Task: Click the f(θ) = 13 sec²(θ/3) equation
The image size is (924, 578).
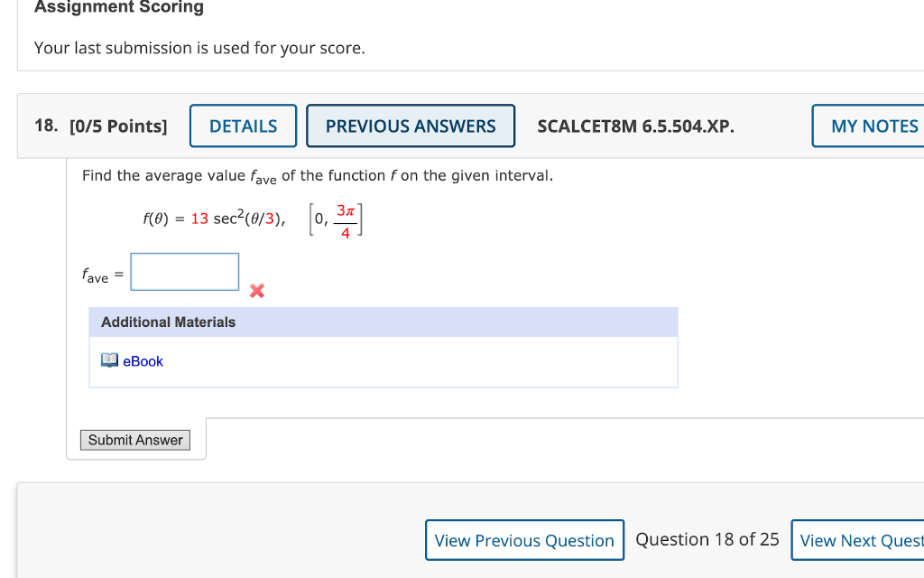Action: tap(212, 217)
